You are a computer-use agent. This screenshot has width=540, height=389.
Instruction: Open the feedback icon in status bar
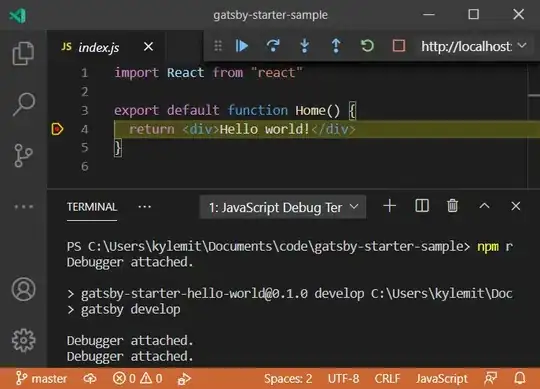(x=490, y=379)
